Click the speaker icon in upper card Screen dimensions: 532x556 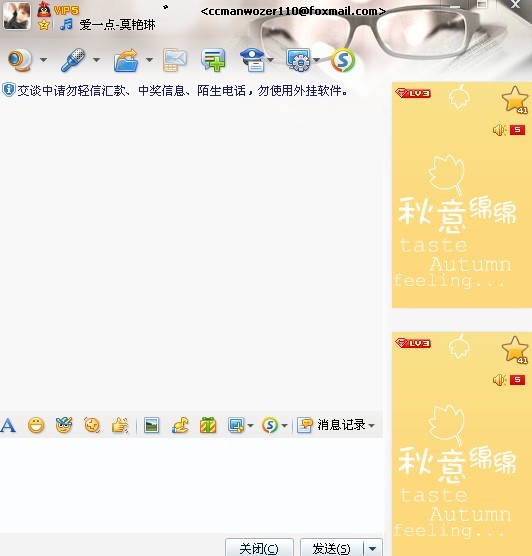[500, 130]
